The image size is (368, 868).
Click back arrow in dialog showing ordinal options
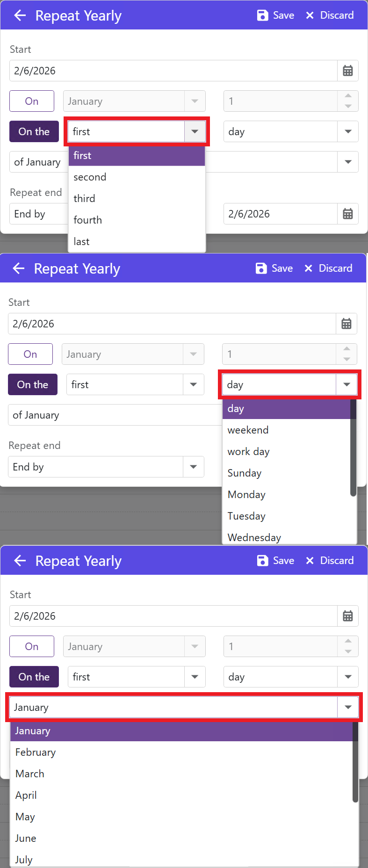(20, 15)
